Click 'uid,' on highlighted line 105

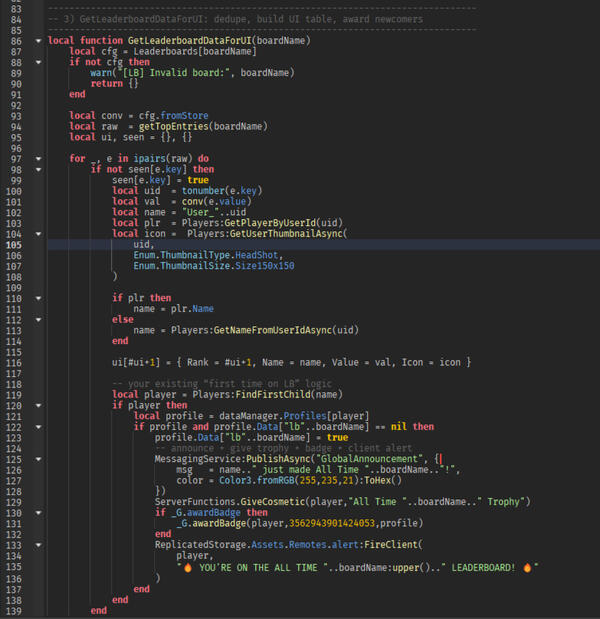pos(144,245)
